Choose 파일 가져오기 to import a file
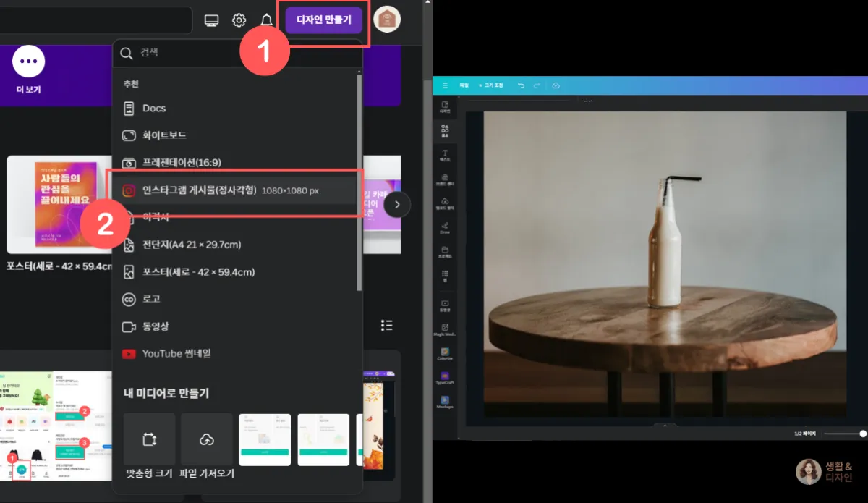Screen dimensions: 868x503 click(207, 440)
